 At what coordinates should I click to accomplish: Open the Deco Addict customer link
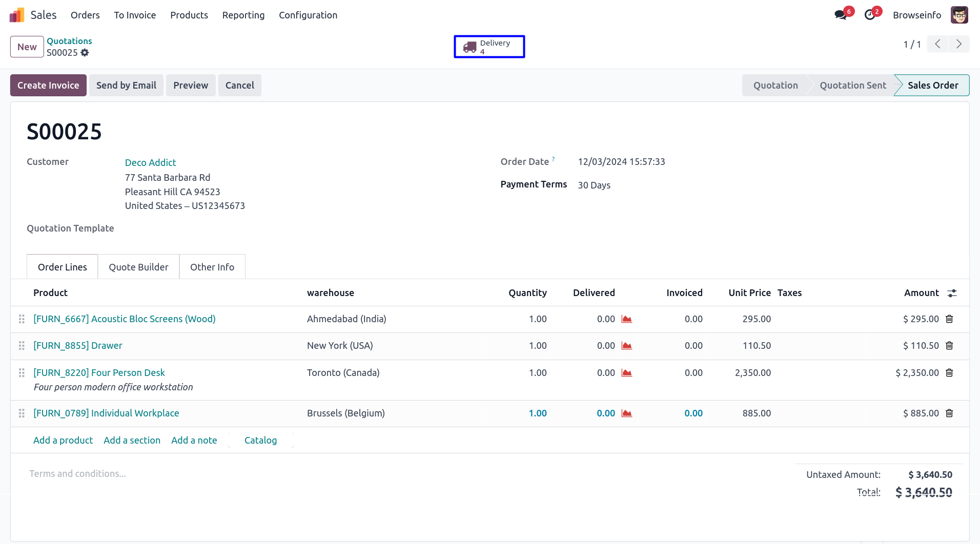coord(150,162)
